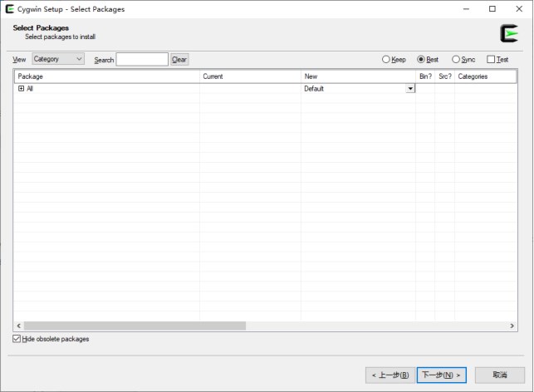The width and height of the screenshot is (534, 392).
Task: Close the Cygwin Setup window
Action: [519, 9]
